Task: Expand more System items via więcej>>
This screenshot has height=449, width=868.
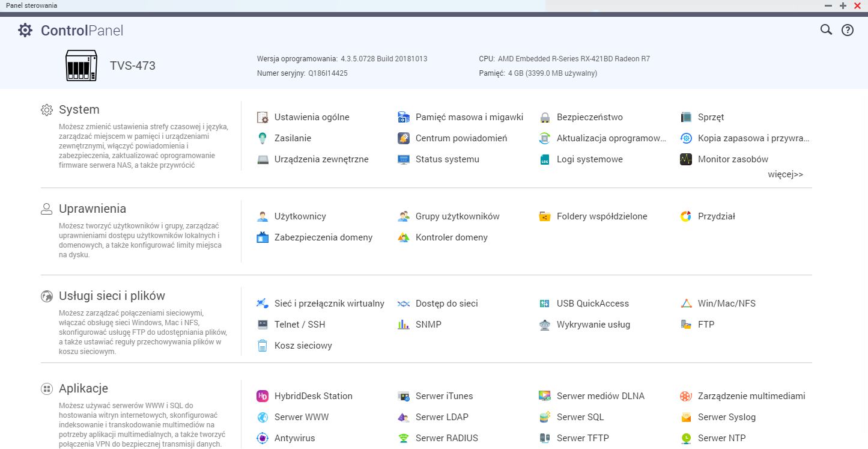Action: 785,174
